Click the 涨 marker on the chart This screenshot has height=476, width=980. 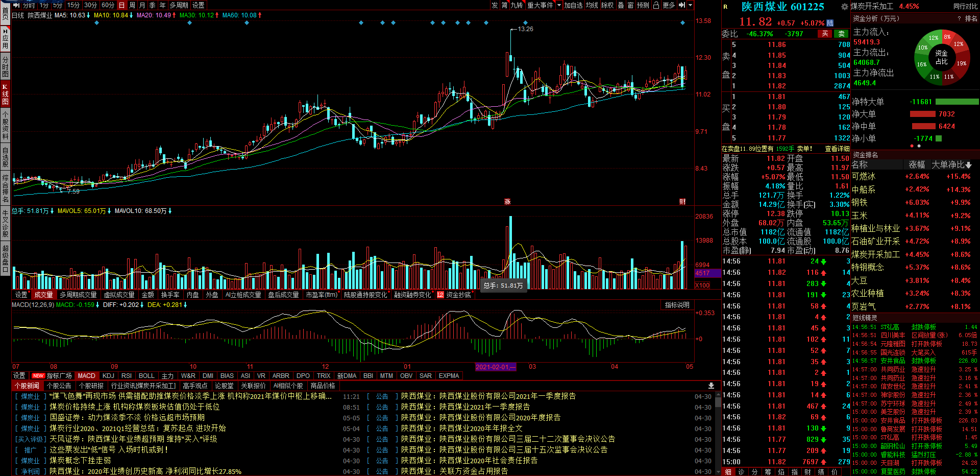[507, 202]
